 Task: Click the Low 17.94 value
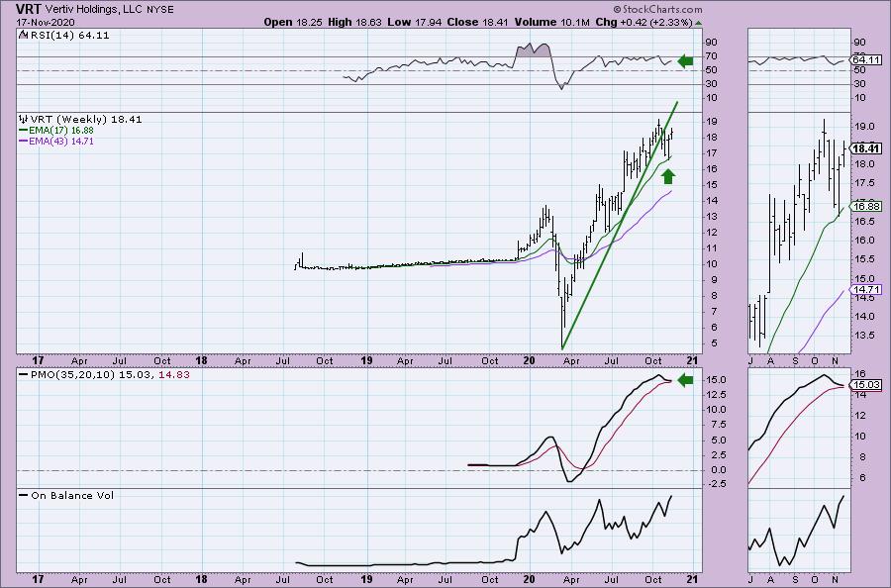coord(414,22)
